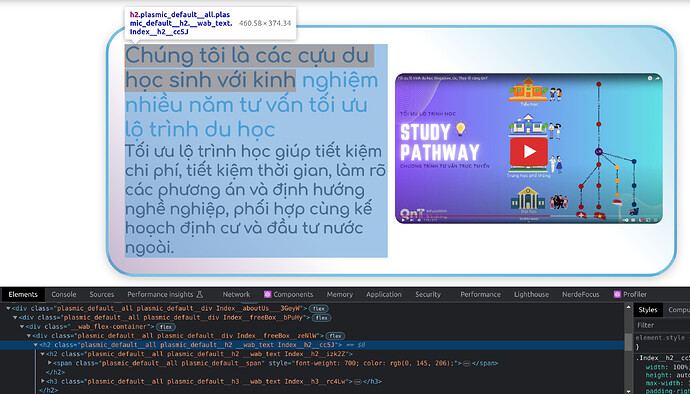This screenshot has width=690, height=394.
Task: Toggle flex badge on __wab_flex-container div
Action: pos(165,327)
